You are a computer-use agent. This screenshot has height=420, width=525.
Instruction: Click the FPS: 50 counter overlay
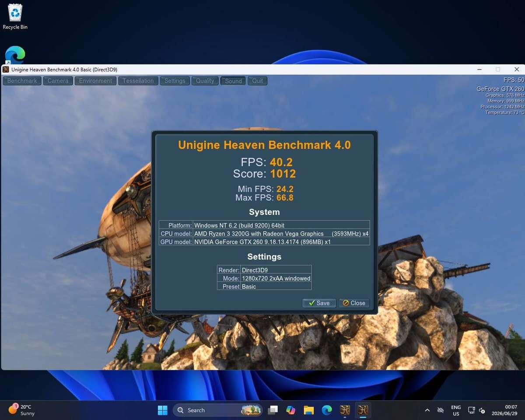pyautogui.click(x=514, y=80)
